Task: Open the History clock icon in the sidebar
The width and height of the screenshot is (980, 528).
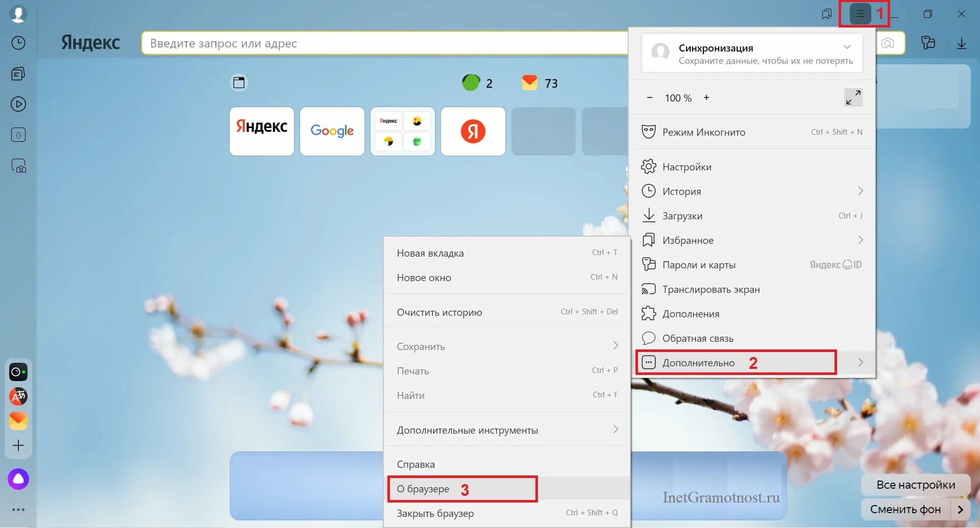Action: 18,43
